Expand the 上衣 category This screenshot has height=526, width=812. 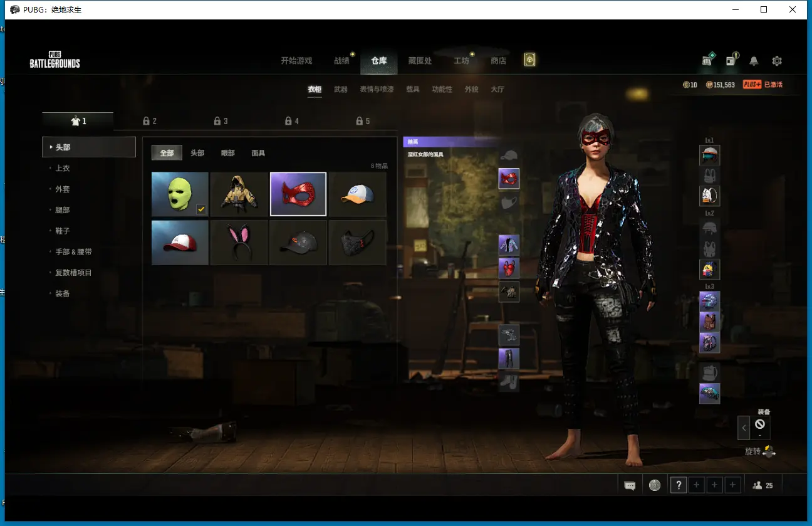point(63,168)
